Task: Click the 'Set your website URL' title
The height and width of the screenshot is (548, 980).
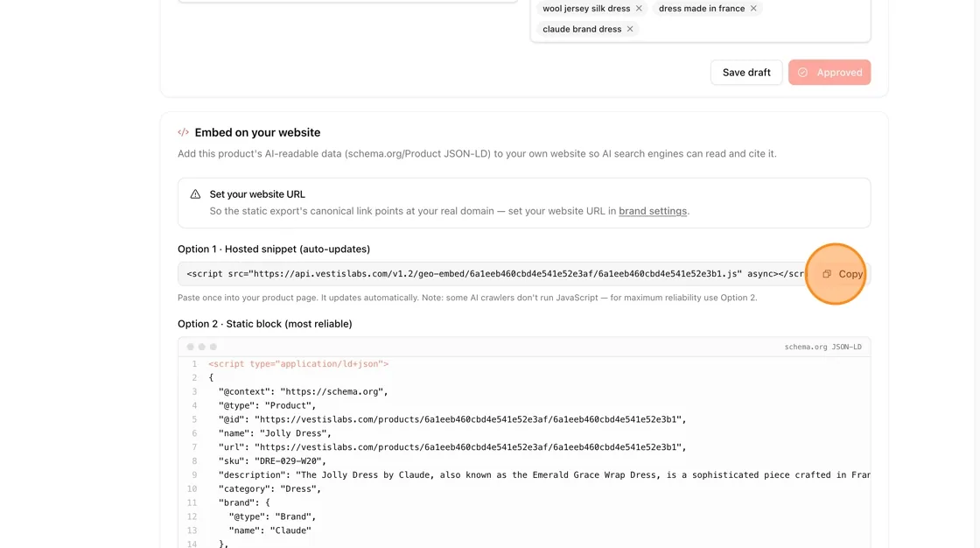Action: (x=257, y=194)
